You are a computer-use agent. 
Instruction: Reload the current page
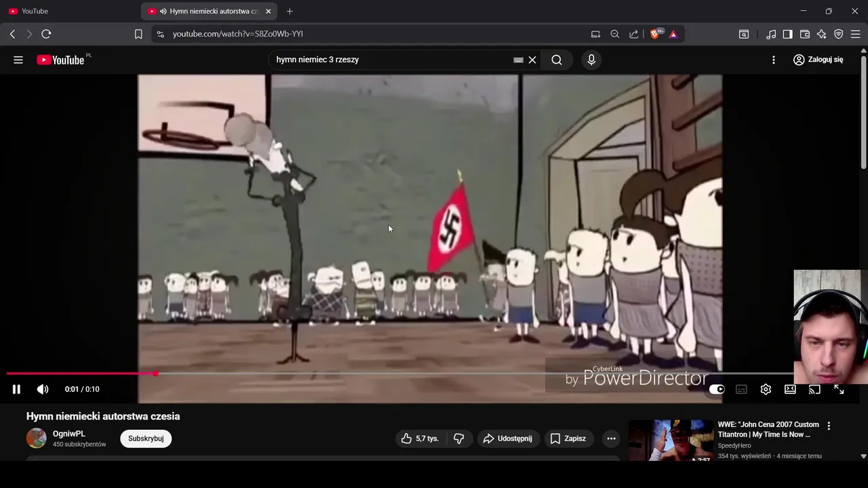[46, 34]
